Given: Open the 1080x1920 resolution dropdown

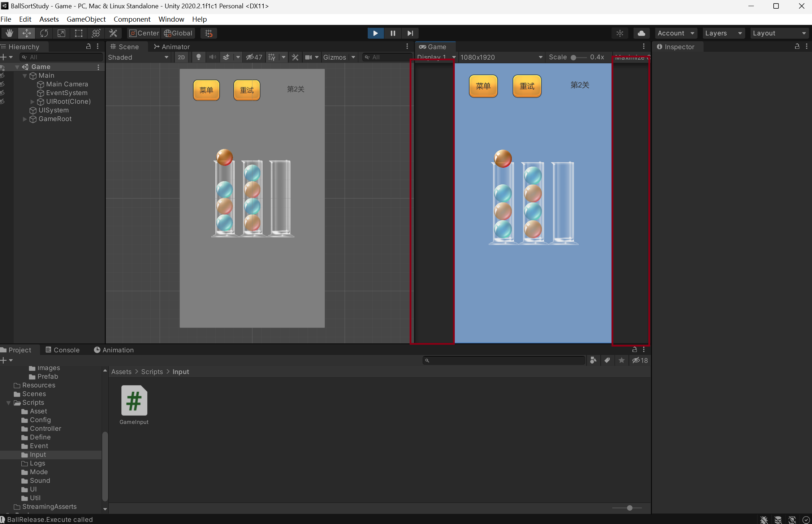Looking at the screenshot, I should point(501,57).
